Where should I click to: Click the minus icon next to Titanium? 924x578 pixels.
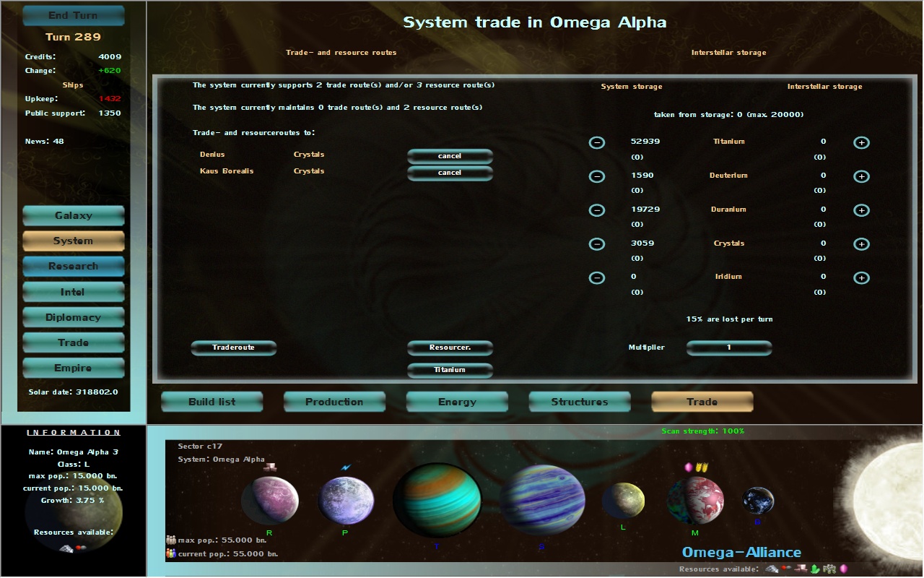click(597, 142)
